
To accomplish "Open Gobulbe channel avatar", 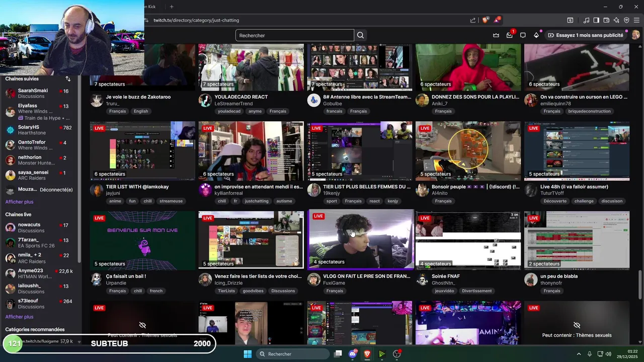I will (x=314, y=100).
